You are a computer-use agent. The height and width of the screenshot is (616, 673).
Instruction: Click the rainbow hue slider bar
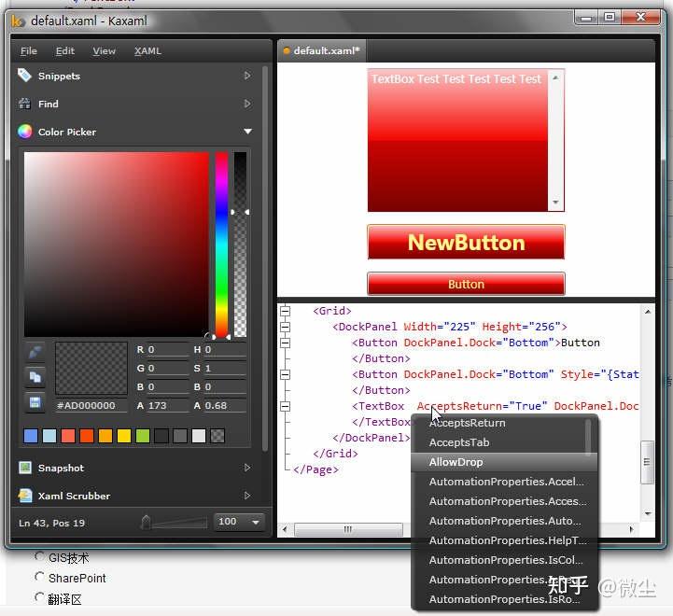[221, 245]
